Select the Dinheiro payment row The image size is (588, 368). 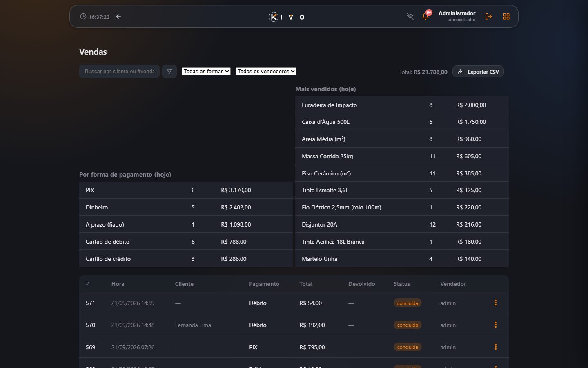click(x=186, y=207)
